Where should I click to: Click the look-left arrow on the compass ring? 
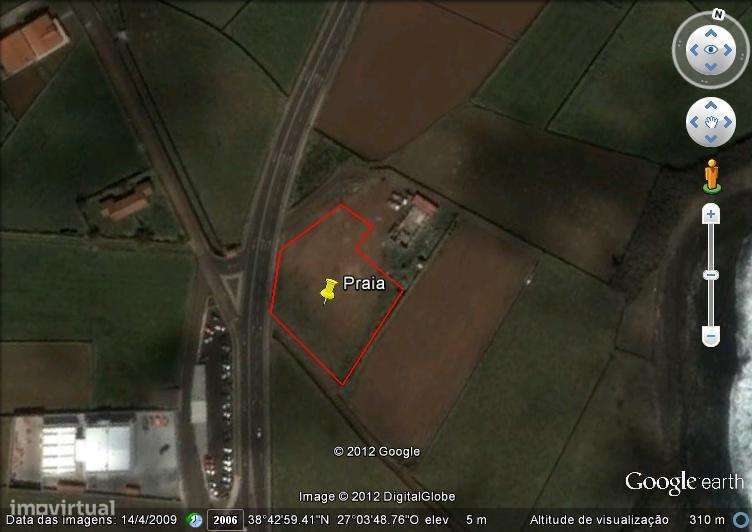pos(694,49)
